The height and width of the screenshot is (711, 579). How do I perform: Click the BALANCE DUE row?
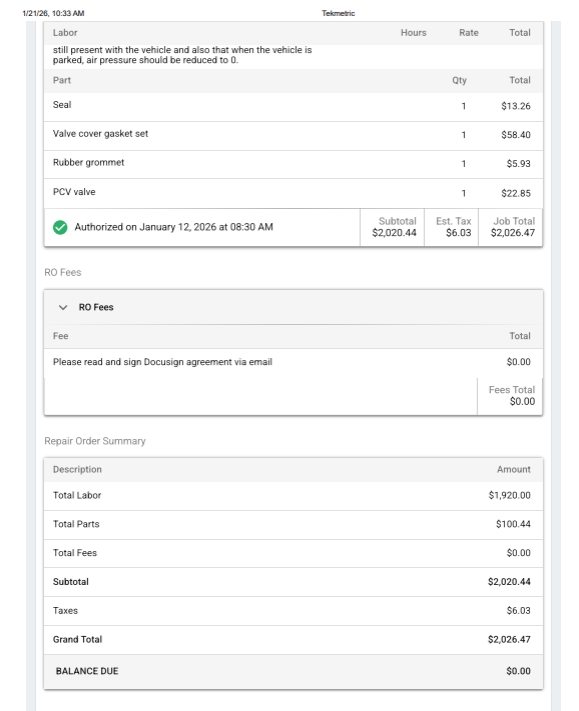tap(293, 672)
